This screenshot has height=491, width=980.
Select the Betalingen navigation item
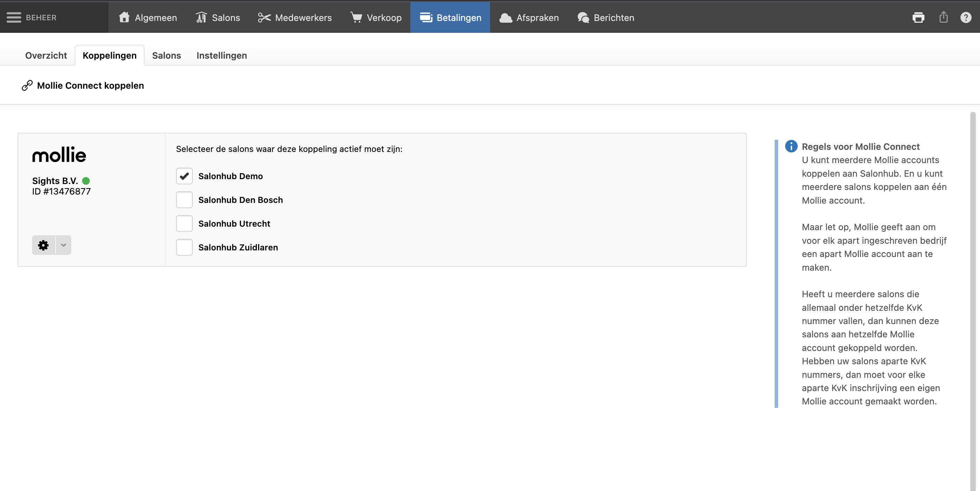(x=450, y=17)
